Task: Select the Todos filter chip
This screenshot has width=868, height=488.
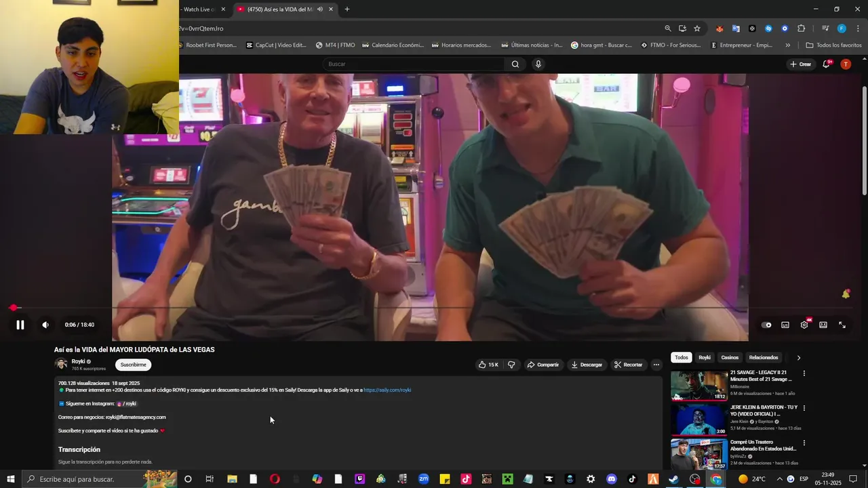Action: click(682, 357)
